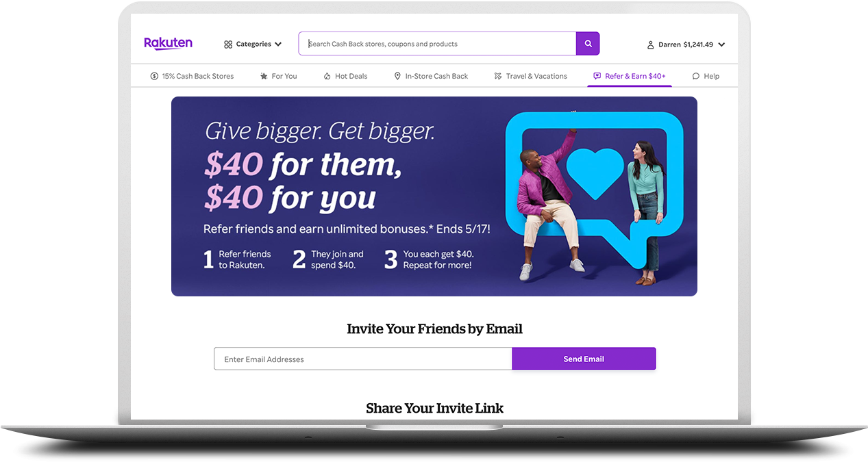Click the location pin for In-Store Cash Back
Screen dimensions: 868x462
(x=397, y=76)
